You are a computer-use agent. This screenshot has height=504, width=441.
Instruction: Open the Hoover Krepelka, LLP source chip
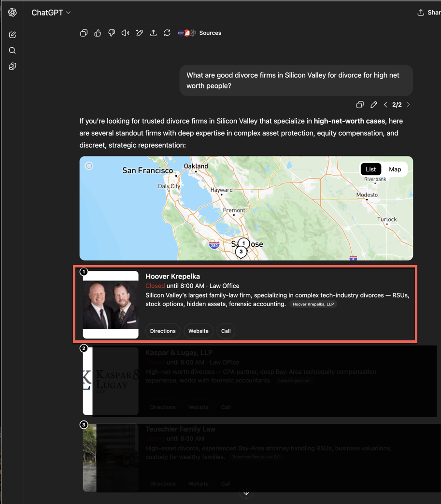coord(313,304)
